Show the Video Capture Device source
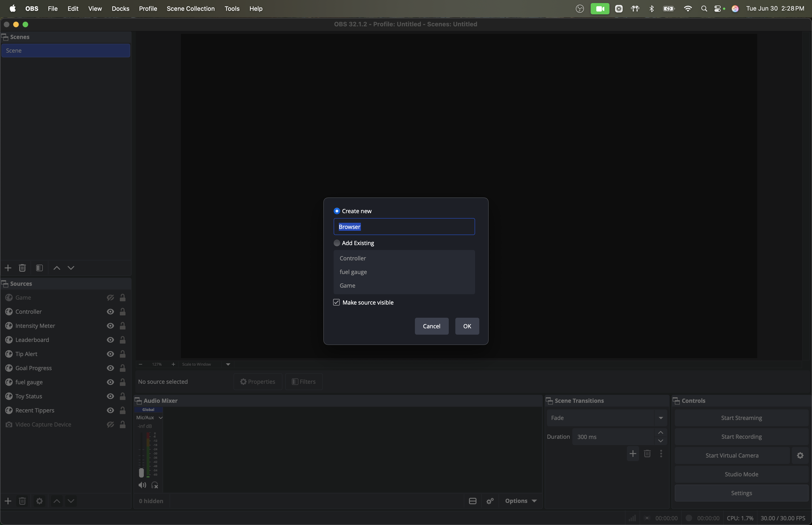The image size is (812, 525). [x=110, y=424]
